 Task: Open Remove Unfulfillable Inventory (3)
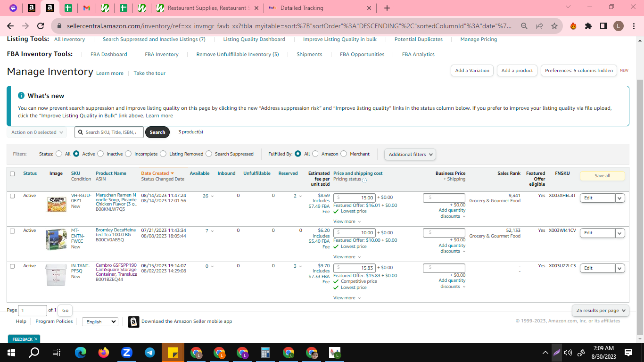238,54
